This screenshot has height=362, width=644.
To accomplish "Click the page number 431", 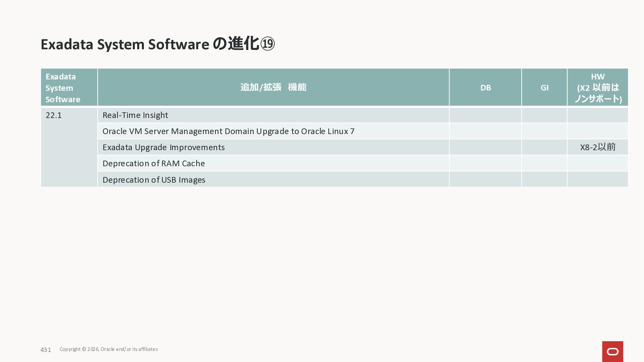I will pos(46,350).
